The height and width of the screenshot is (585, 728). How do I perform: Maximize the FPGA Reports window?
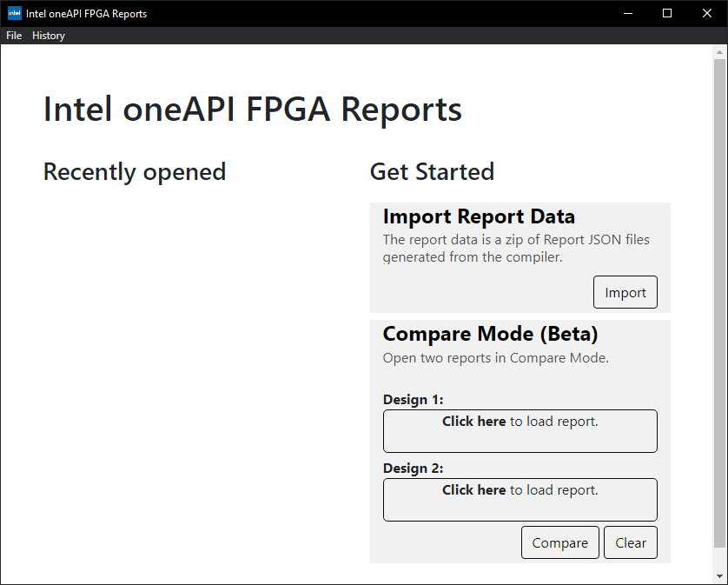click(667, 13)
